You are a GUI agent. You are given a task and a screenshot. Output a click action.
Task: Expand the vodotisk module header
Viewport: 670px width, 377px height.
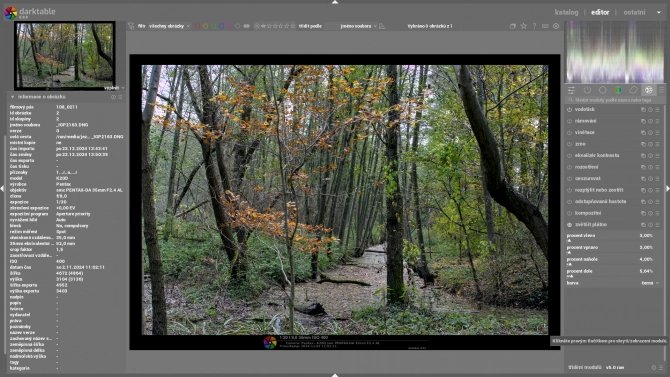pos(585,109)
